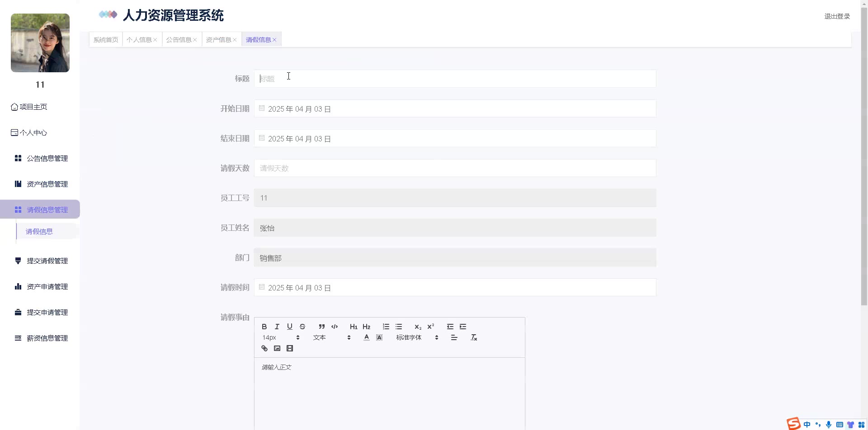
Task: Clear text formatting in the editor
Action: (474, 337)
